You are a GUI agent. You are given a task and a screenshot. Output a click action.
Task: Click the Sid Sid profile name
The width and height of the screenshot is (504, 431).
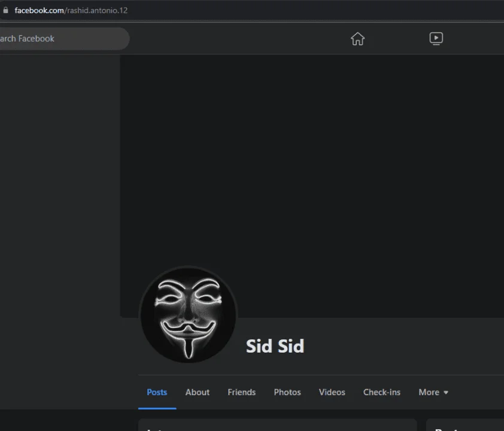[275, 346]
